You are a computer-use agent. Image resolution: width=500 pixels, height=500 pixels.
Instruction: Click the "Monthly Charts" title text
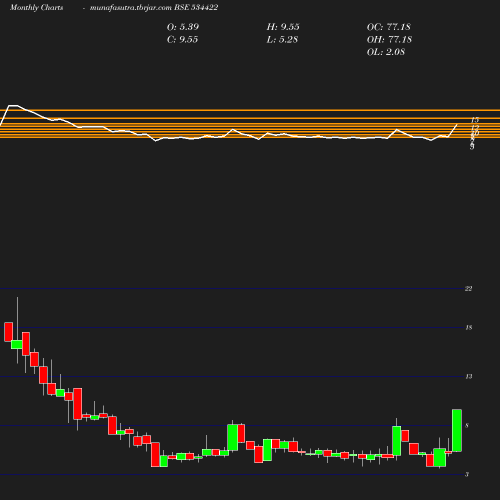36,7
